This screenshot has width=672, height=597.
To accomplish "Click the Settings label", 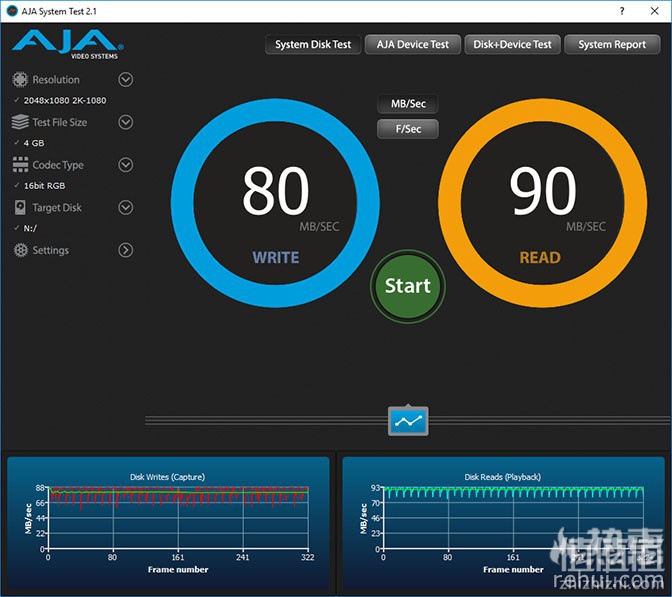I will tap(51, 250).
